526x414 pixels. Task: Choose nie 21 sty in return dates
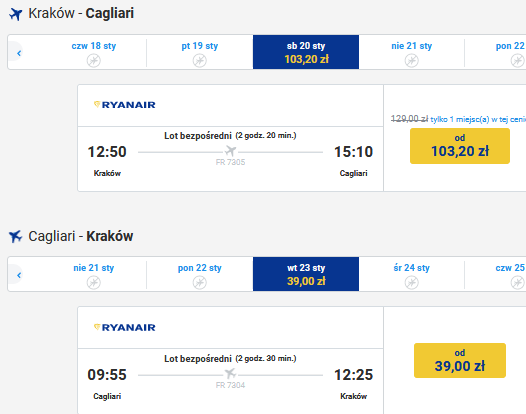coord(94,274)
